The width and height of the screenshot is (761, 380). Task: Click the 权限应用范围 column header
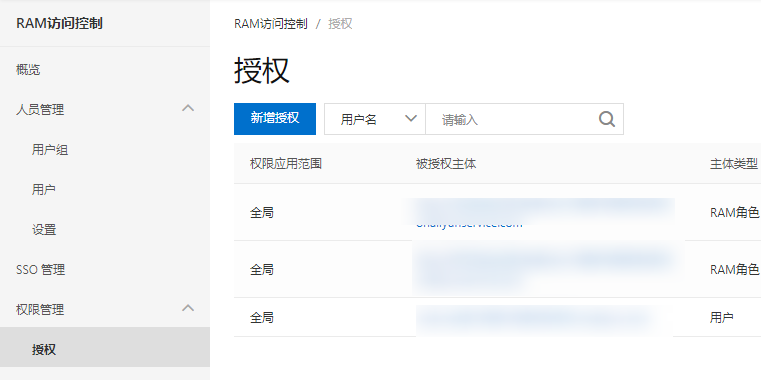coord(286,164)
